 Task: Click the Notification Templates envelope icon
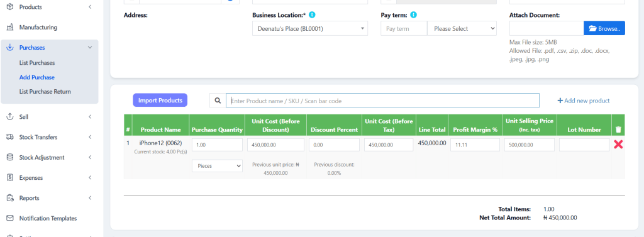point(10,219)
